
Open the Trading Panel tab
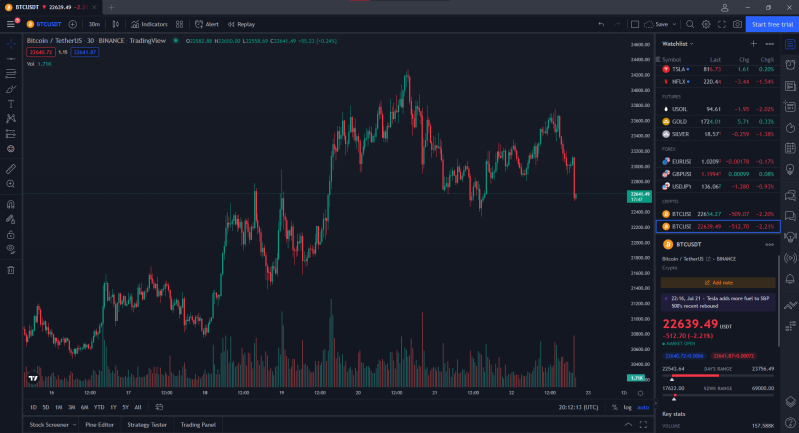198,424
